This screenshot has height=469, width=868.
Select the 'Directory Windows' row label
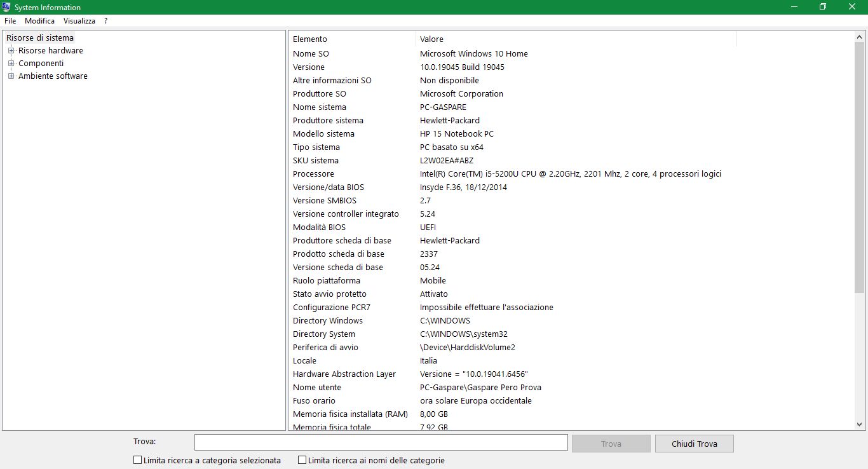pyautogui.click(x=328, y=321)
